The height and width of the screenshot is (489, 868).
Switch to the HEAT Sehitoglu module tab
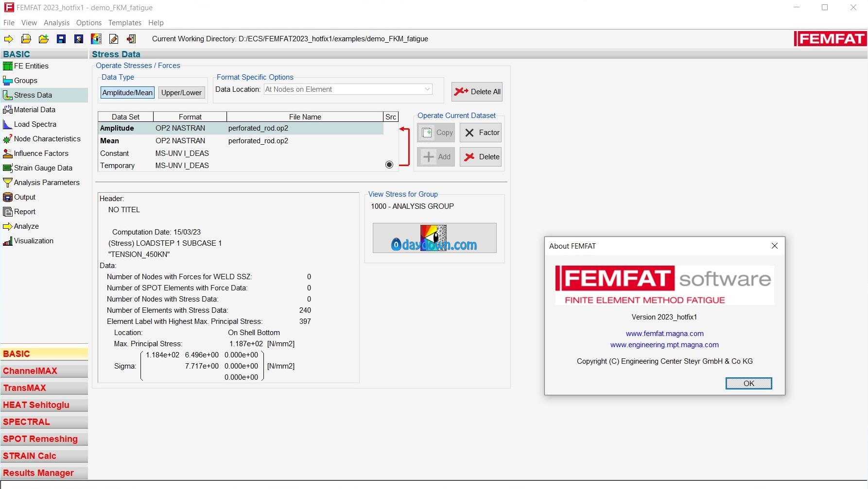click(x=44, y=405)
